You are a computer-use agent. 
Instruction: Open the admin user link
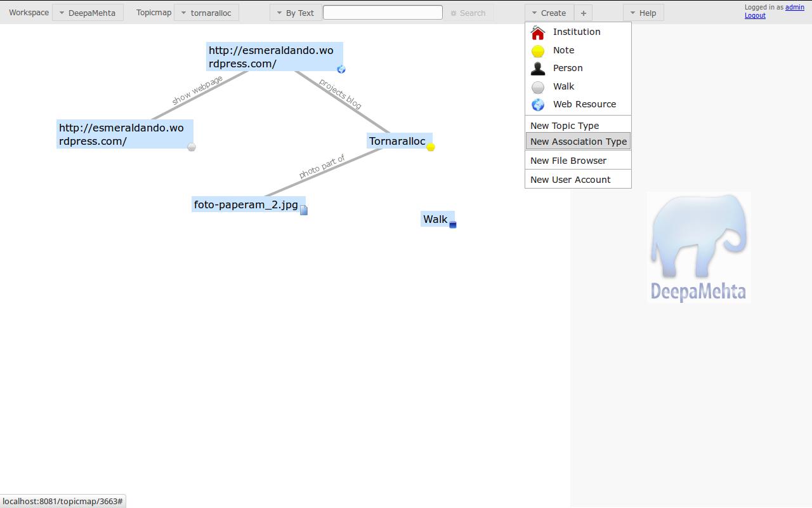tap(795, 8)
